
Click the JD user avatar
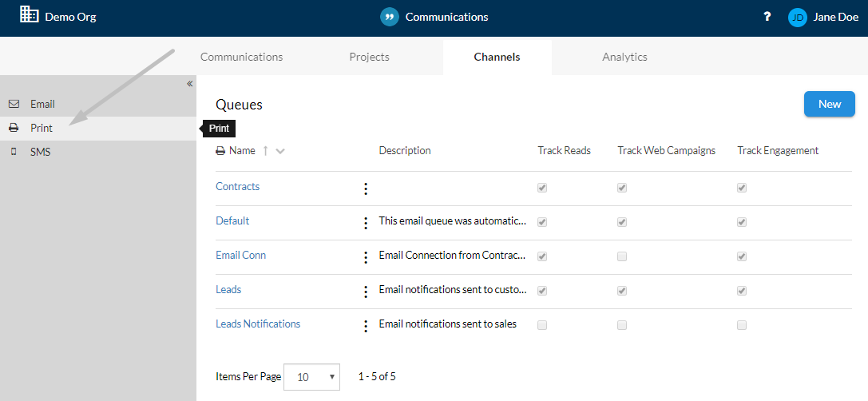(798, 17)
